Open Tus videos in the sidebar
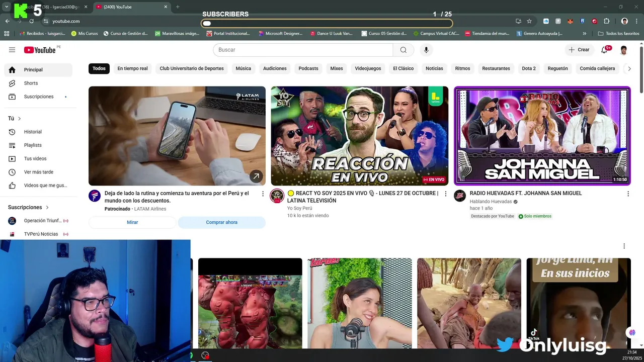This screenshot has width=644, height=362. (x=38, y=158)
